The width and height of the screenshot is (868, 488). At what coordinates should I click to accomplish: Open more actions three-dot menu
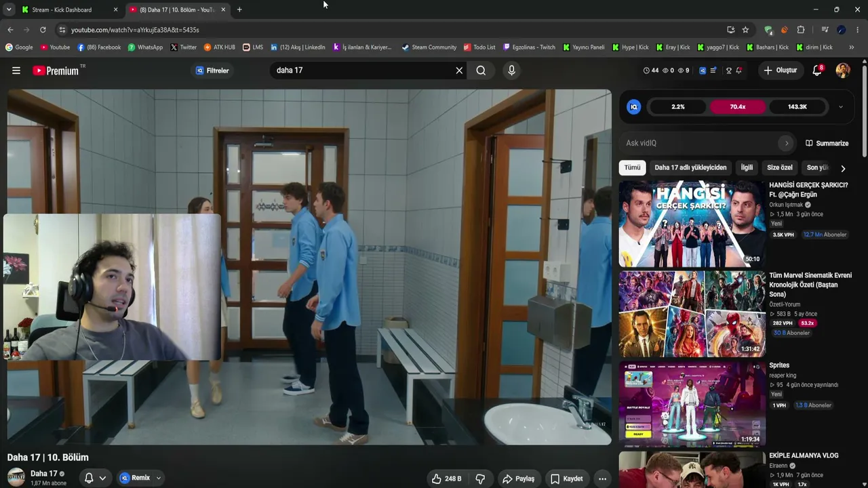point(602,479)
